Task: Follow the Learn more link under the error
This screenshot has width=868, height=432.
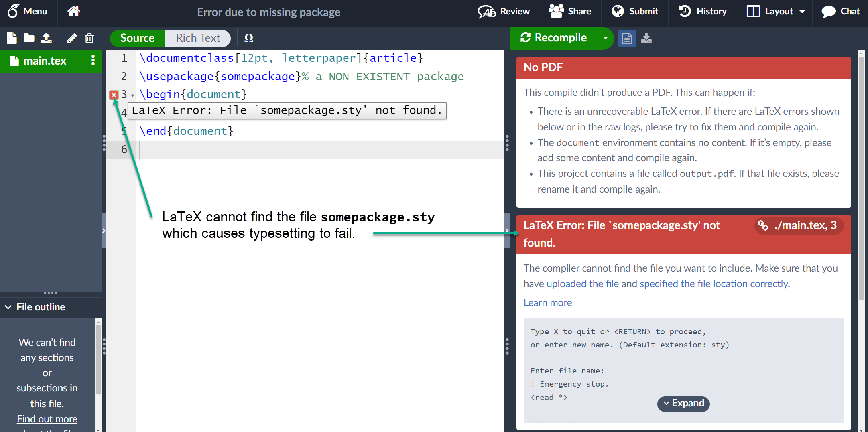Action: pos(547,302)
